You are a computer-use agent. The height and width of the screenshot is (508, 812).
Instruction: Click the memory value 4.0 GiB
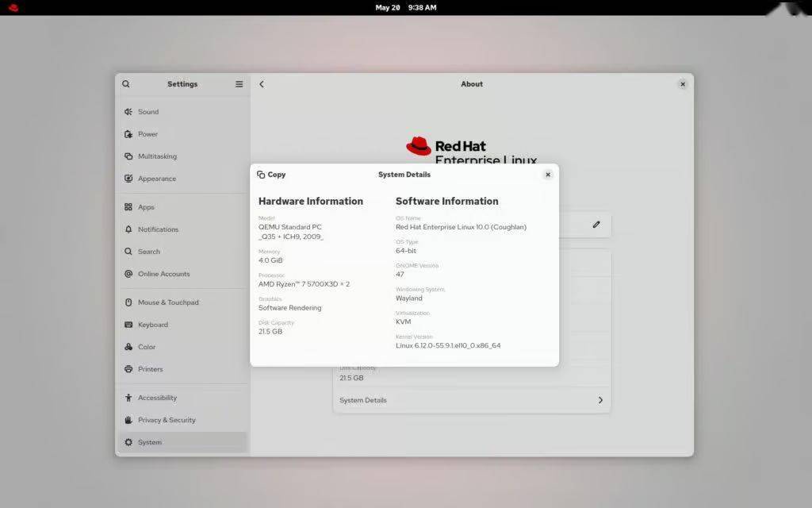coord(270,260)
